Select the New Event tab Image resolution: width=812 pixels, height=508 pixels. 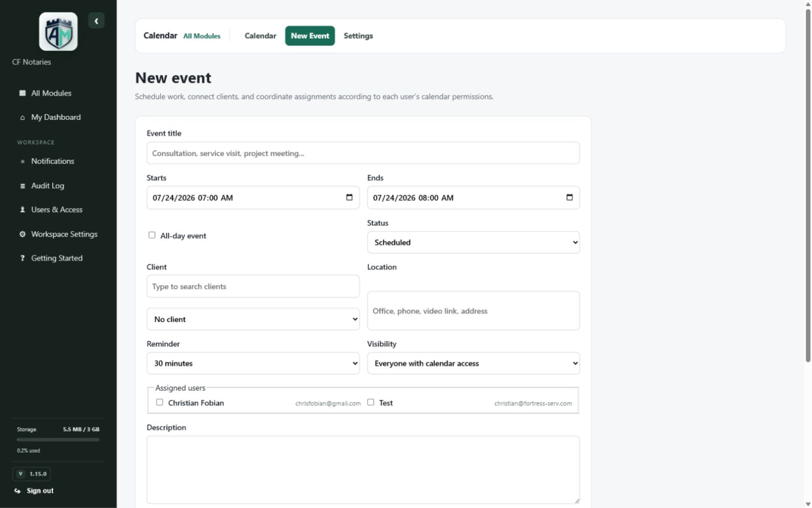coord(310,36)
